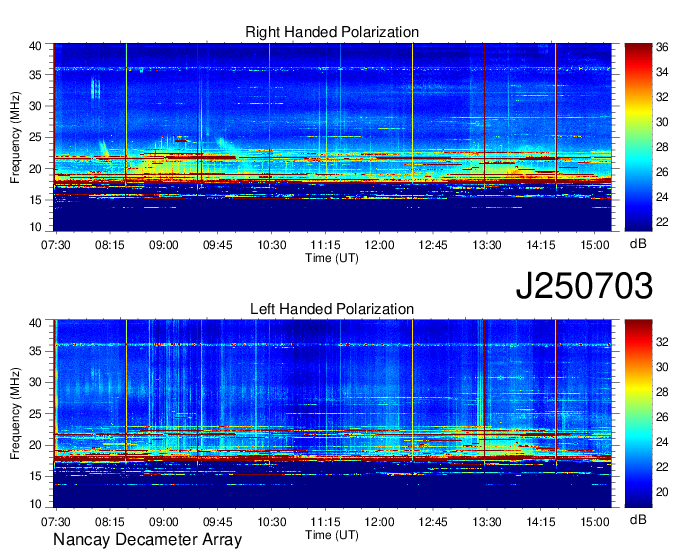Click the 13:30 time tick on Right Handed plot
680x552 pixels.
[x=487, y=245]
